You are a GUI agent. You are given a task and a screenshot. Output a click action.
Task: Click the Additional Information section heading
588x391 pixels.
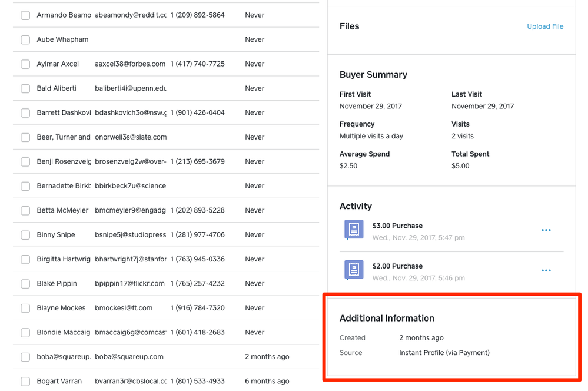[387, 318]
